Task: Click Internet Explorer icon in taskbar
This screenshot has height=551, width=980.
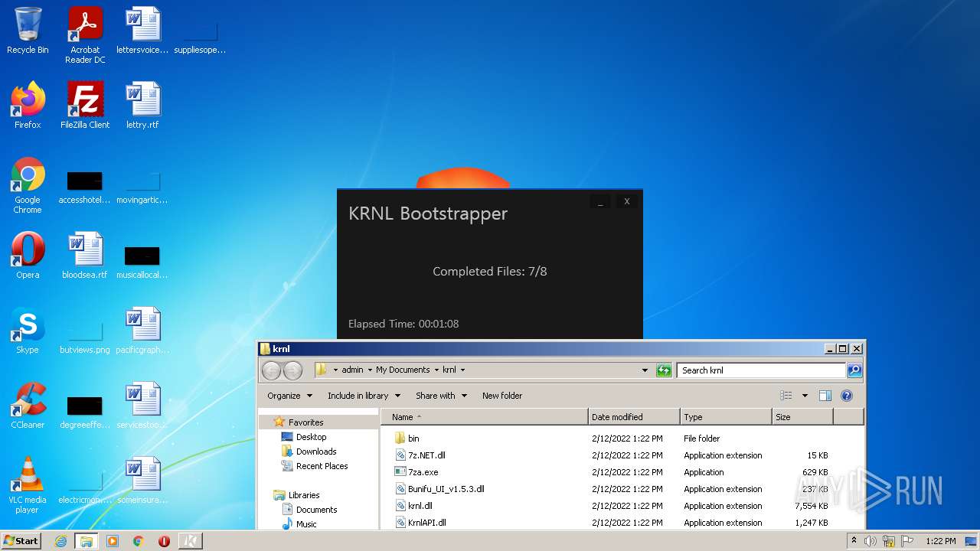Action: coord(60,541)
